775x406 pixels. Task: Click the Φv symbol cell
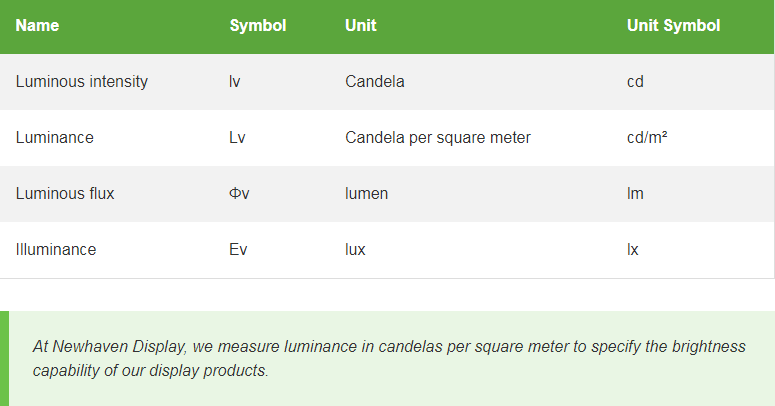239,193
